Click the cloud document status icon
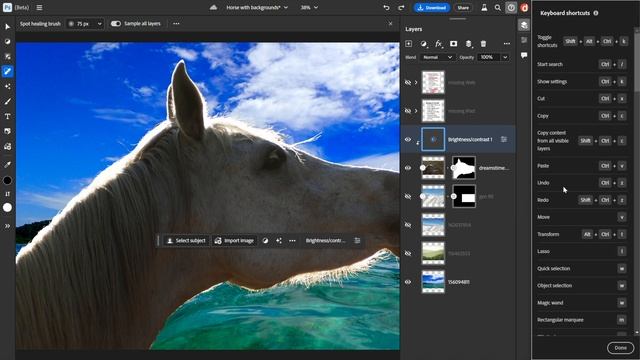The height and width of the screenshot is (360, 640). 213,7
